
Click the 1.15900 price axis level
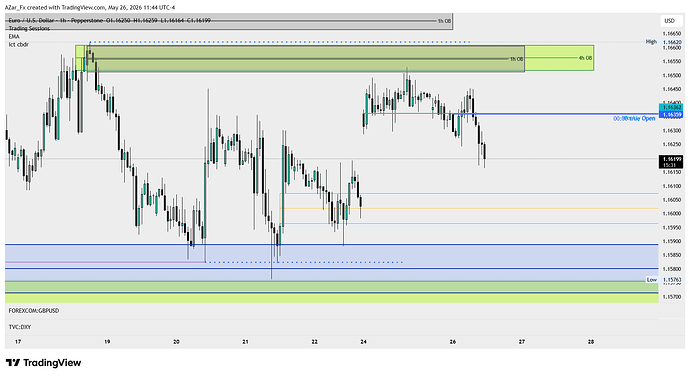coord(672,241)
